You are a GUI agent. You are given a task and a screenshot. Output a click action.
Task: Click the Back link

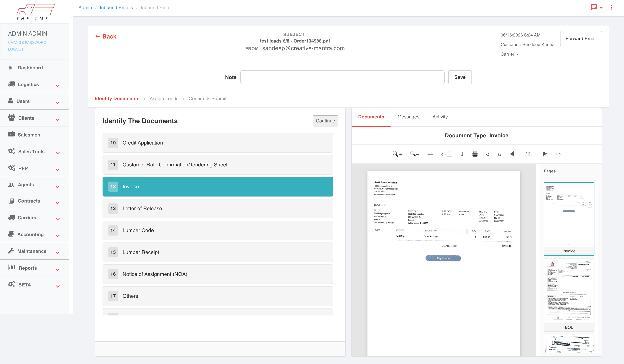point(106,36)
